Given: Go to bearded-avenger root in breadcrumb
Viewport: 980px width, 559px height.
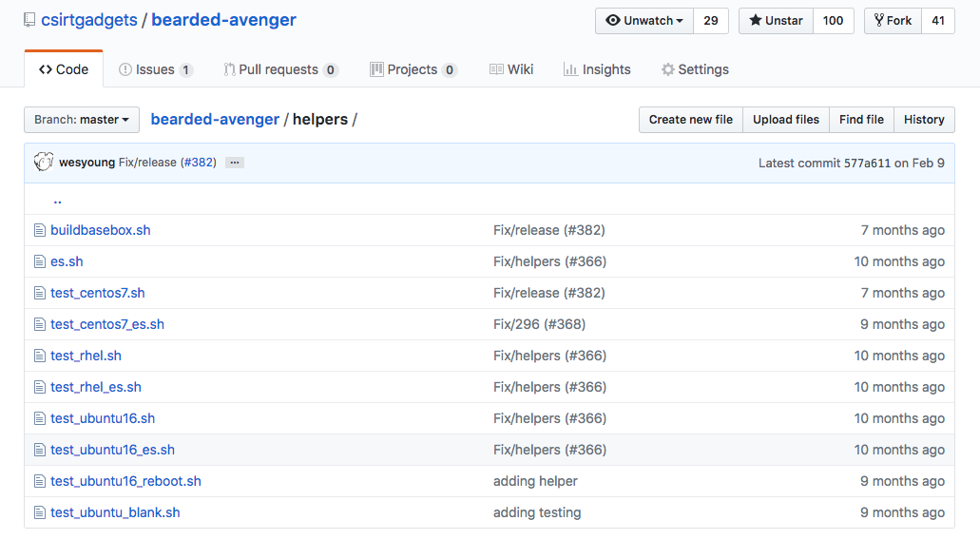Looking at the screenshot, I should pyautogui.click(x=215, y=120).
